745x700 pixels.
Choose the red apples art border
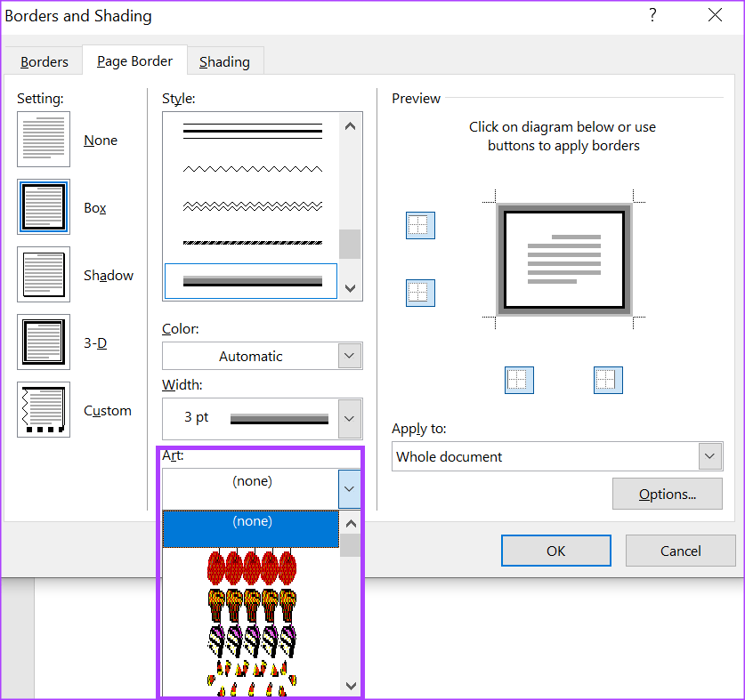tap(252, 568)
